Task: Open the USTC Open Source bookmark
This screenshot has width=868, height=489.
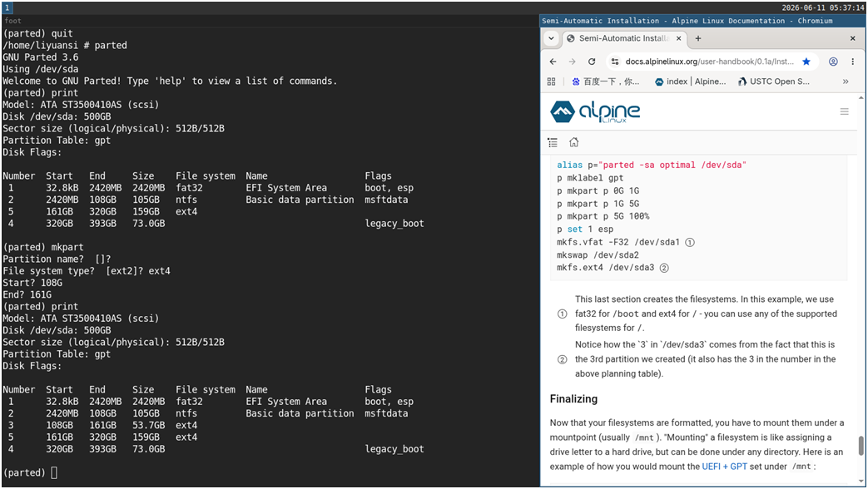Action: (774, 81)
